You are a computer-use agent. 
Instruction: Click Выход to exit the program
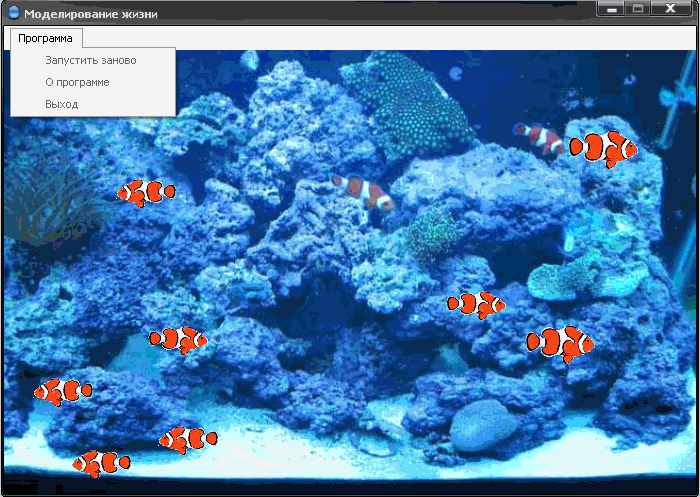[93, 104]
